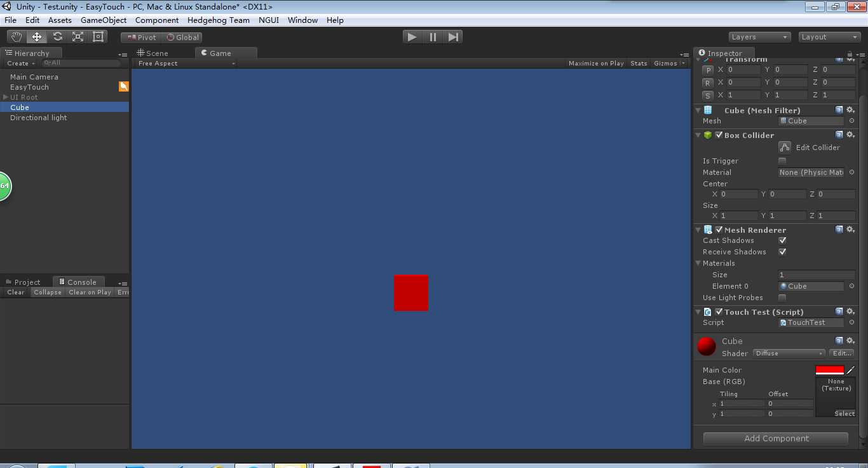Select the Hand tool in toolbar
868x468 pixels.
(x=17, y=37)
